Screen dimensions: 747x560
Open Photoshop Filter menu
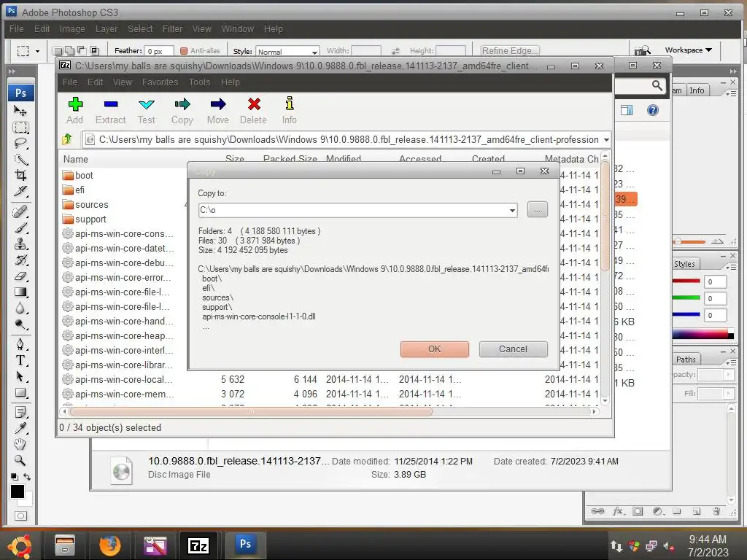[x=172, y=29]
